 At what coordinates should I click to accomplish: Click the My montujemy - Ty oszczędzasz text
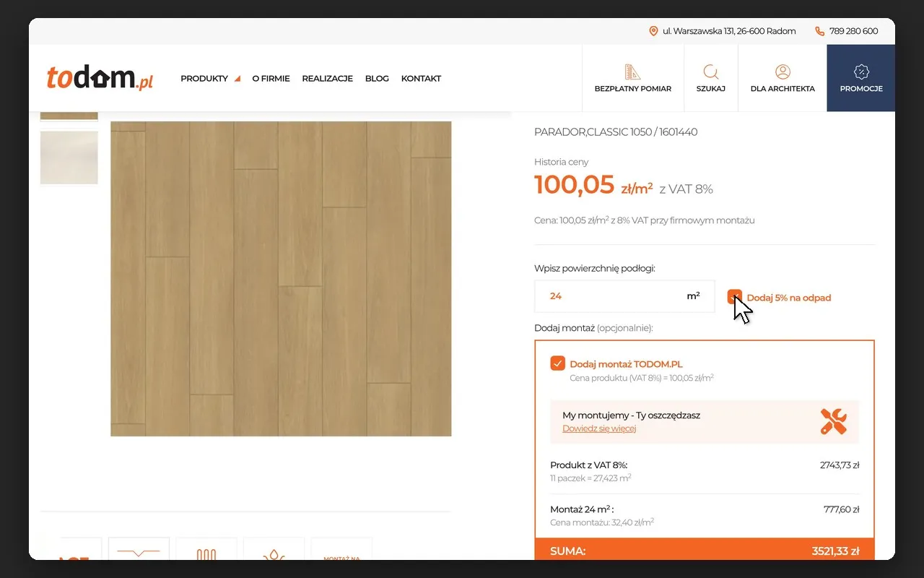click(631, 415)
